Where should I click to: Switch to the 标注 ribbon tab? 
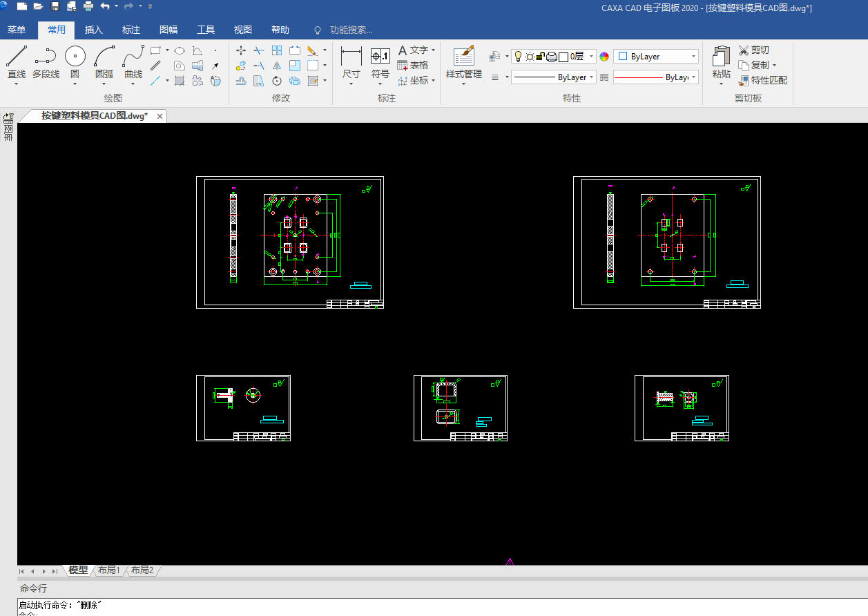click(x=131, y=30)
